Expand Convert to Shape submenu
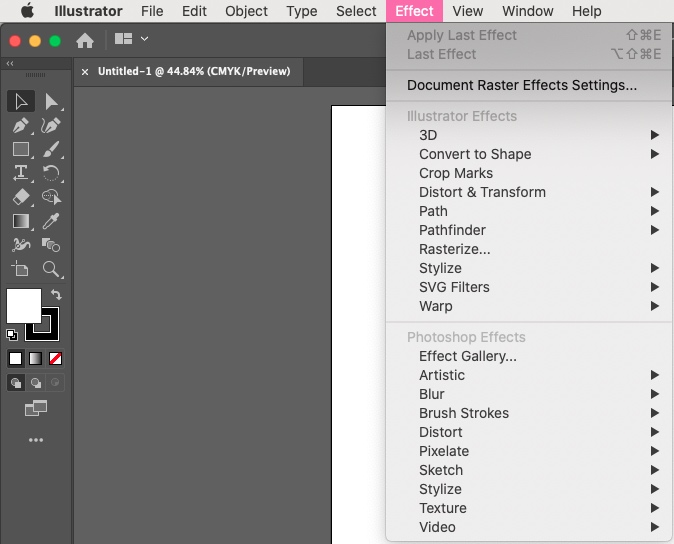The height and width of the screenshot is (544, 674). point(529,154)
